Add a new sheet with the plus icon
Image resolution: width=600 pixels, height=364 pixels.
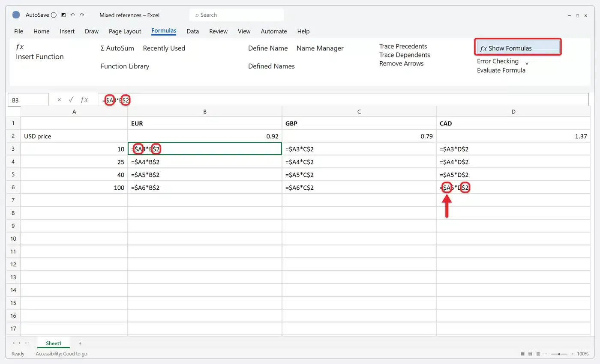click(x=80, y=343)
